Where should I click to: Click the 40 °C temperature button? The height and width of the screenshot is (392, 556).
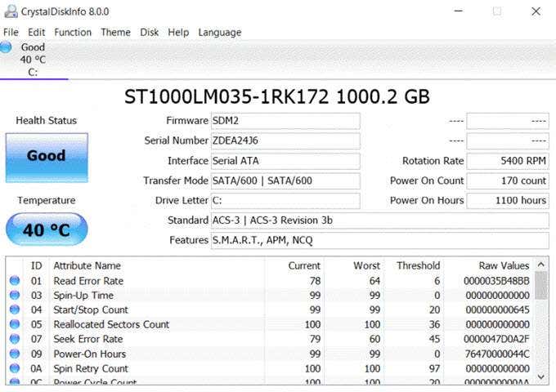pyautogui.click(x=47, y=230)
